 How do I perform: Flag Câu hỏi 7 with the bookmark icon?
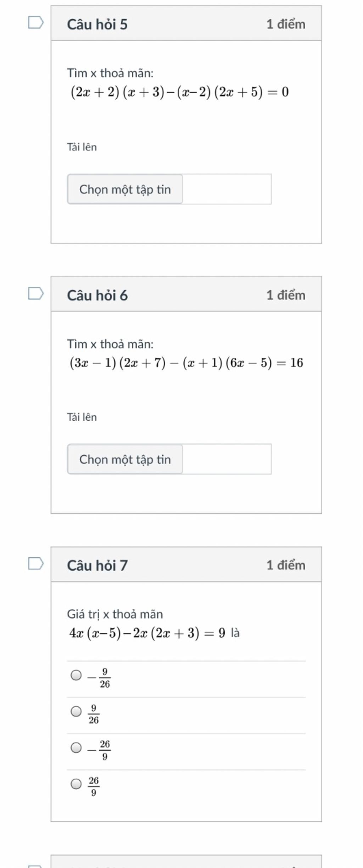pos(36,563)
